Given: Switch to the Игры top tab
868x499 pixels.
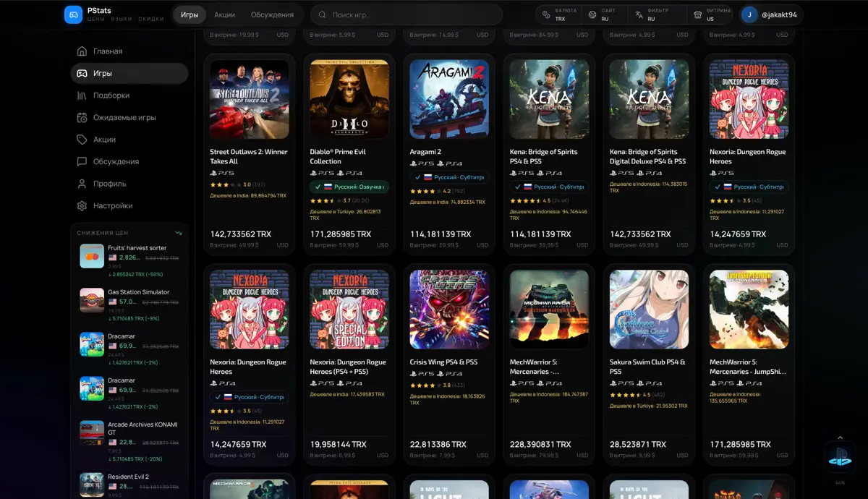Looking at the screenshot, I should coord(190,14).
